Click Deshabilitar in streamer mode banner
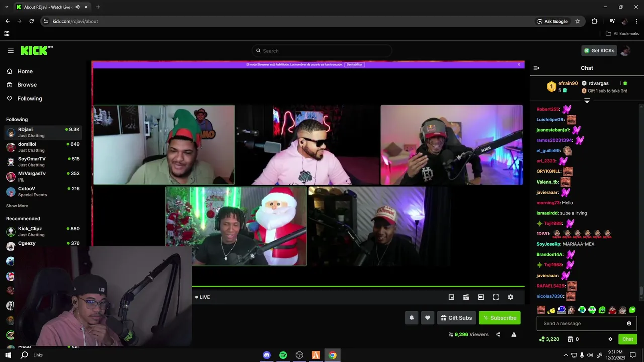 tap(355, 64)
